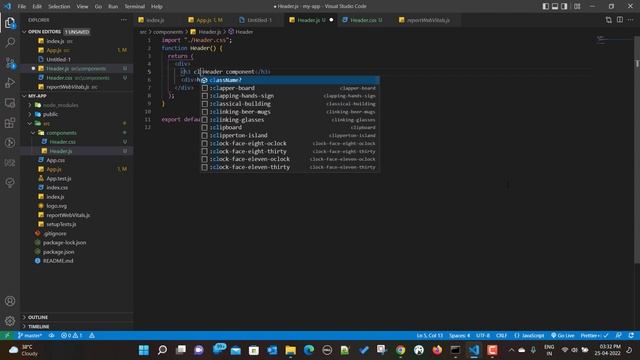This screenshot has width=640, height=360.
Task: Select the clipboard suggestion
Action: pos(290,127)
